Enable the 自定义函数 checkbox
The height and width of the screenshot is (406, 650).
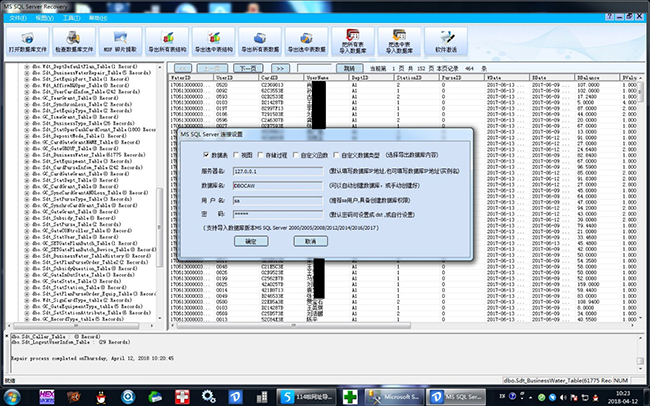click(x=296, y=155)
